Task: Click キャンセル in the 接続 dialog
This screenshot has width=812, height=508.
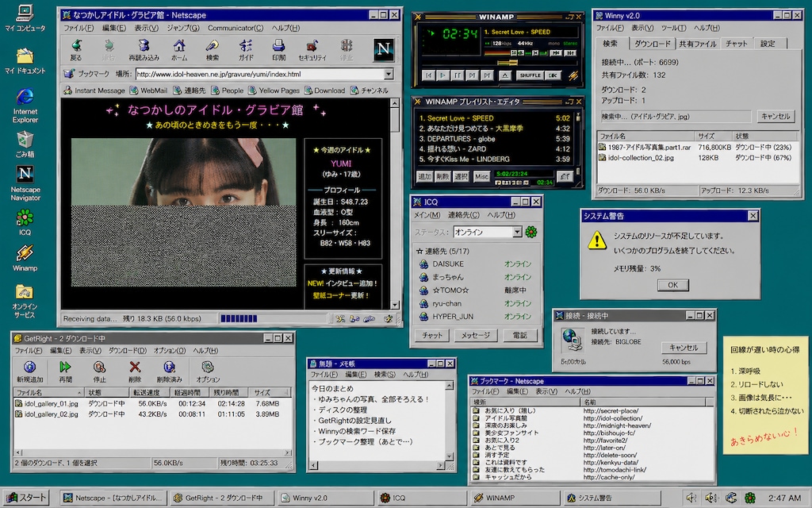Action: tap(684, 348)
